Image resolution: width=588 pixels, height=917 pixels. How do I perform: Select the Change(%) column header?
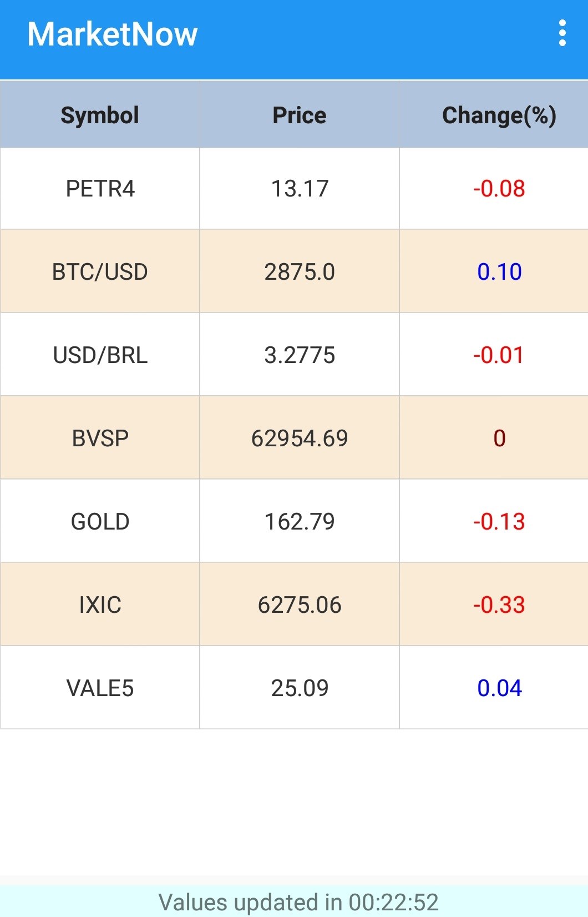pos(499,115)
